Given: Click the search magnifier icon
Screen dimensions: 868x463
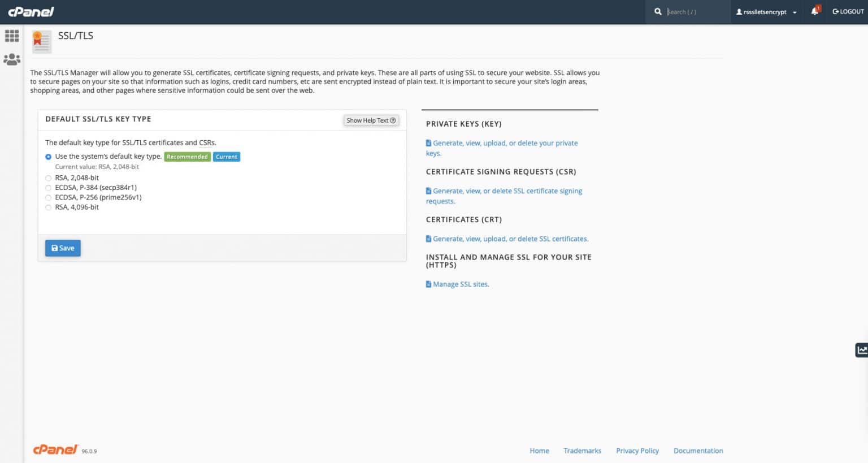Looking at the screenshot, I should point(658,11).
